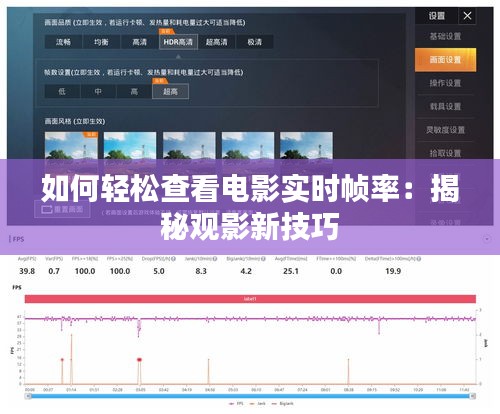Click left handle of timeline range slider
Image resolution: width=500 pixels, height=414 pixels.
point(29,396)
